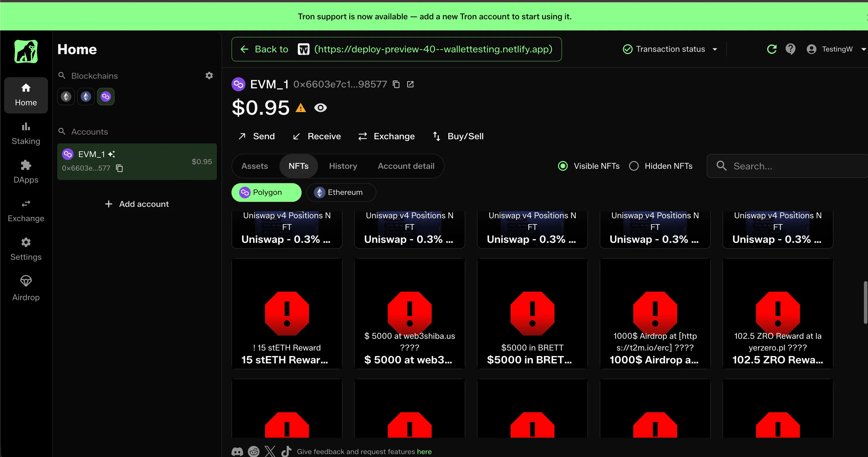
Task: Open the $5000 in BRETT NFT
Action: point(532,314)
